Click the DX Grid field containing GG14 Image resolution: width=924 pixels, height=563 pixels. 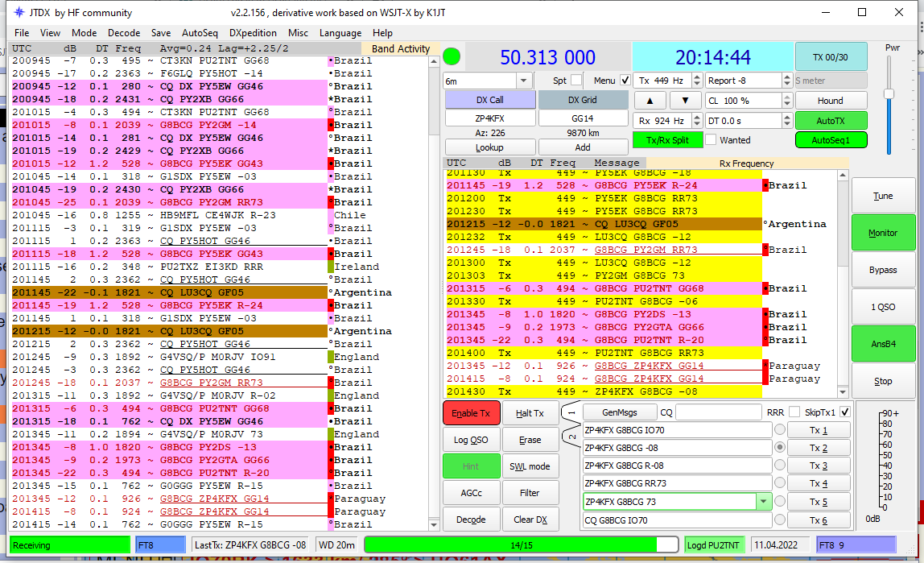(583, 118)
